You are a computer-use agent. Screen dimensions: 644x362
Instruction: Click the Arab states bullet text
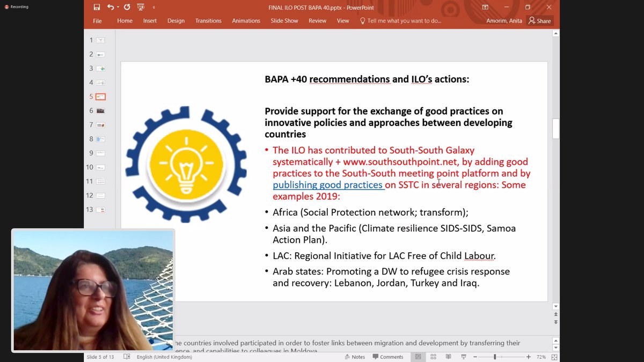(x=391, y=277)
